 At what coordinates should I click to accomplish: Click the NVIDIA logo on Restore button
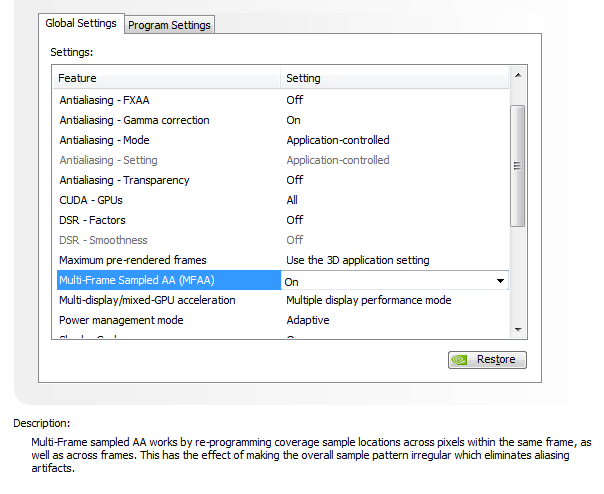pos(459,360)
